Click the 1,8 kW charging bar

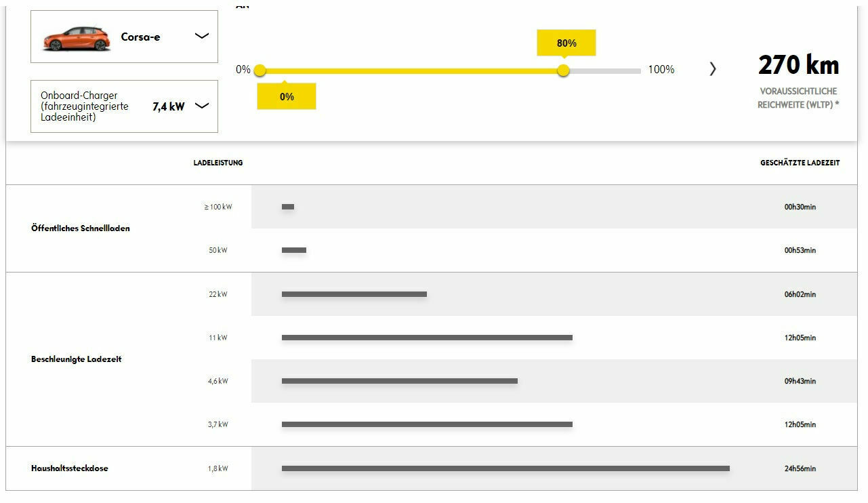coord(505,468)
